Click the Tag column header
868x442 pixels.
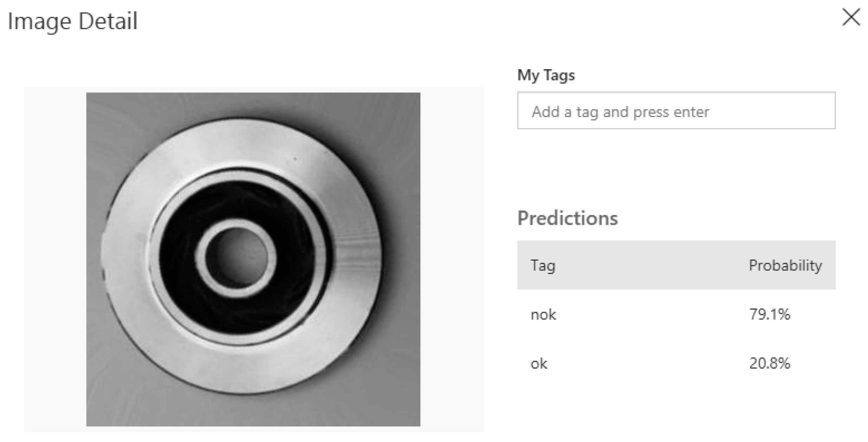543,265
